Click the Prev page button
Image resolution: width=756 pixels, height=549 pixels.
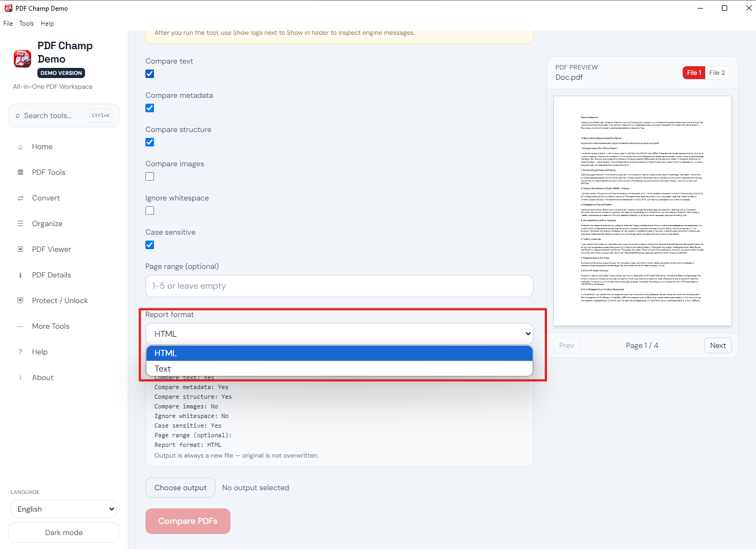pyautogui.click(x=567, y=345)
